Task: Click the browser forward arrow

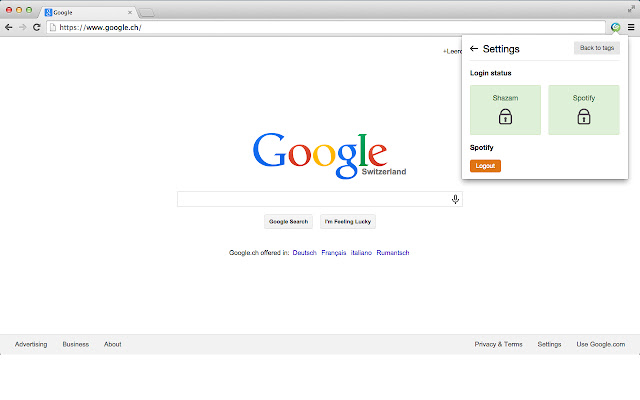Action: tap(22, 27)
